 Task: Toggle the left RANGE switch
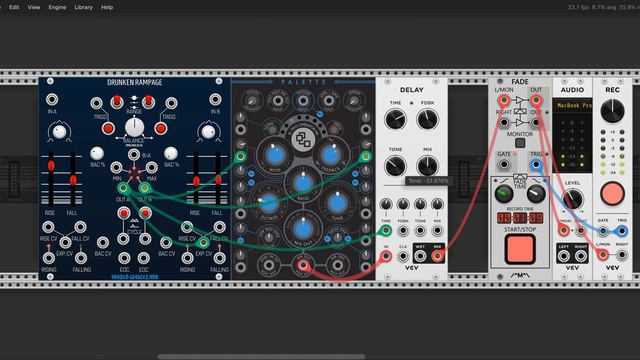[117, 101]
